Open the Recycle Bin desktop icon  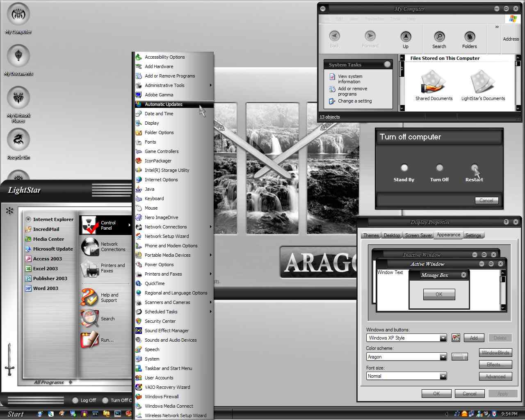click(x=18, y=140)
